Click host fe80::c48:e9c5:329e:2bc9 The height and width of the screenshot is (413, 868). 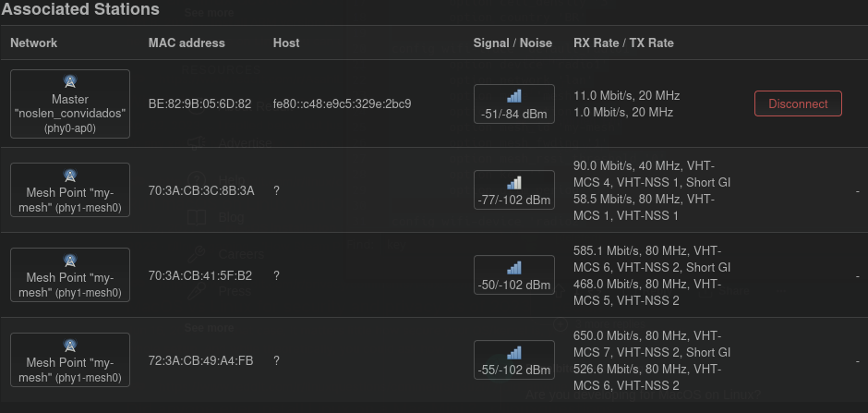pyautogui.click(x=342, y=104)
